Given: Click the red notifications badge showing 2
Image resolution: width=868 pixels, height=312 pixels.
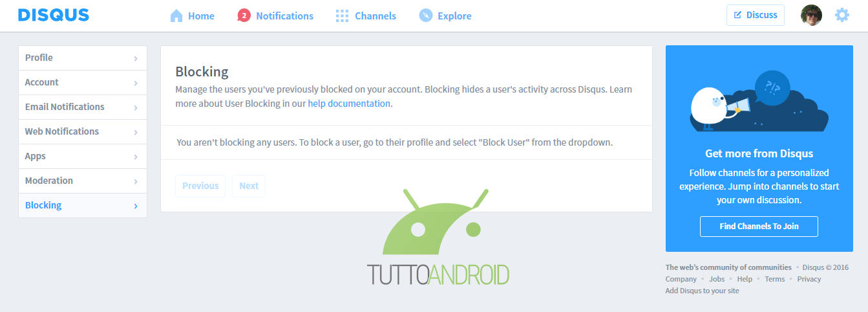Looking at the screenshot, I should coord(244,16).
